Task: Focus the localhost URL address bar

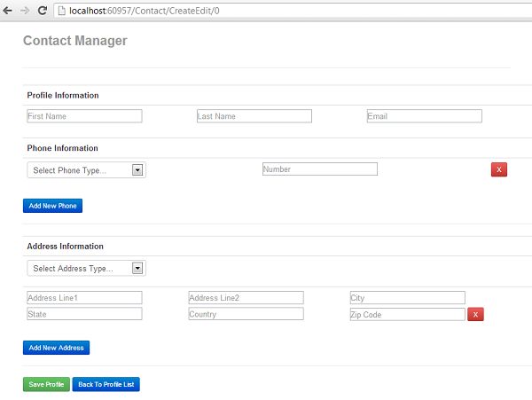Action: point(292,11)
